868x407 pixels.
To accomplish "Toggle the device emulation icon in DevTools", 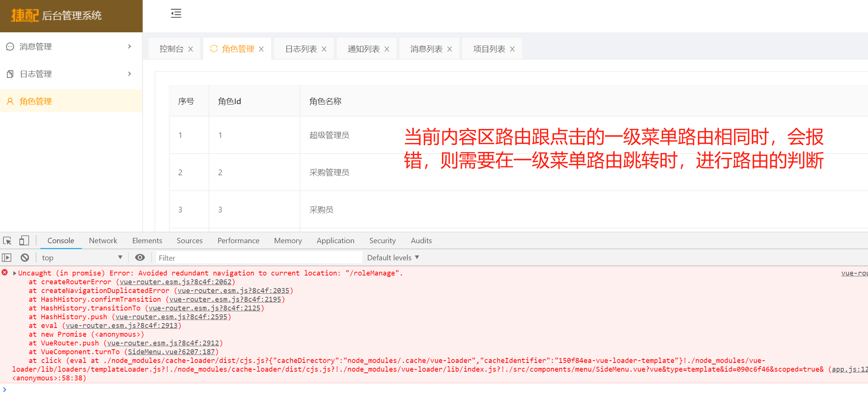I will pyautogui.click(x=24, y=240).
